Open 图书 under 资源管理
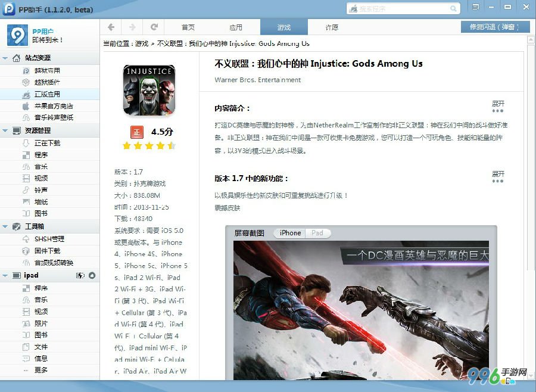Viewport: 536px width, 392px height. tap(41, 213)
